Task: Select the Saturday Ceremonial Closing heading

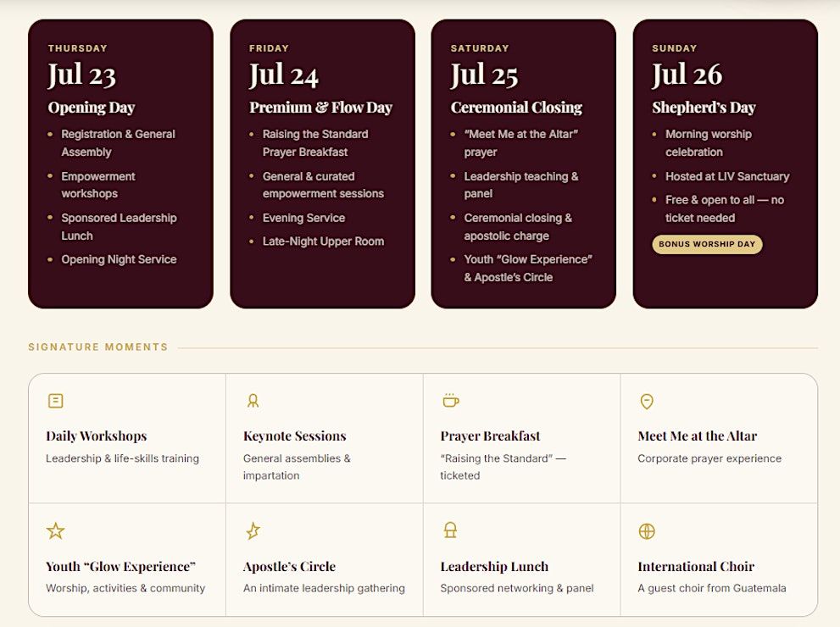Action: [x=516, y=108]
